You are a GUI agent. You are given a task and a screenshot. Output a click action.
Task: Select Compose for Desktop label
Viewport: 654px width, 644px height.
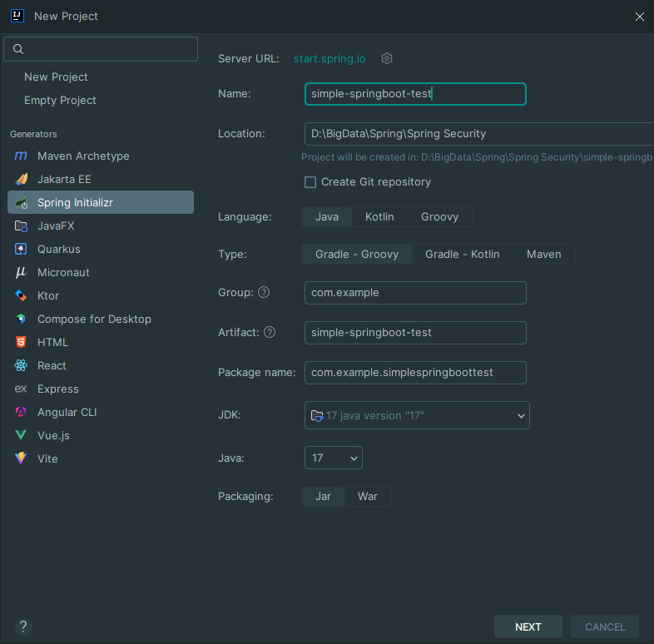pyautogui.click(x=94, y=319)
